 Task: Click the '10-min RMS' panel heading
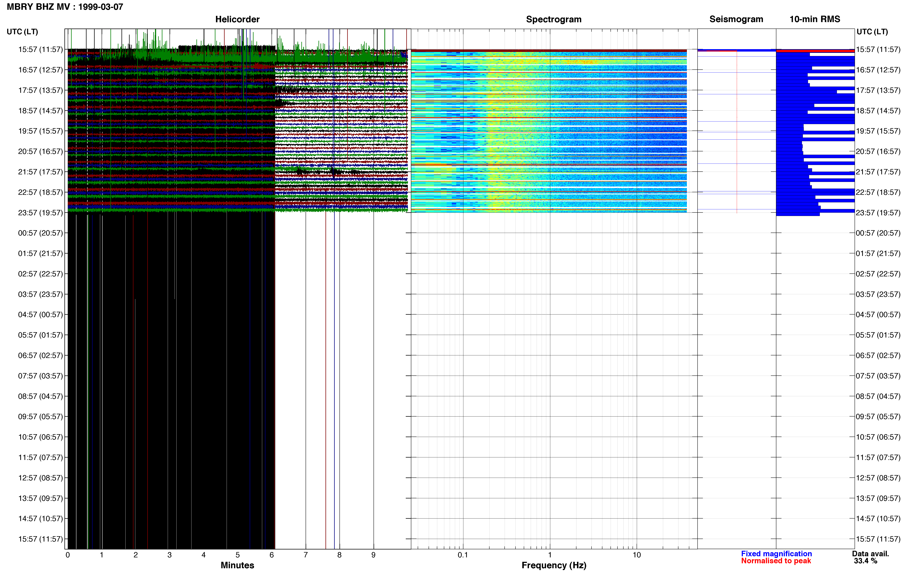(815, 19)
